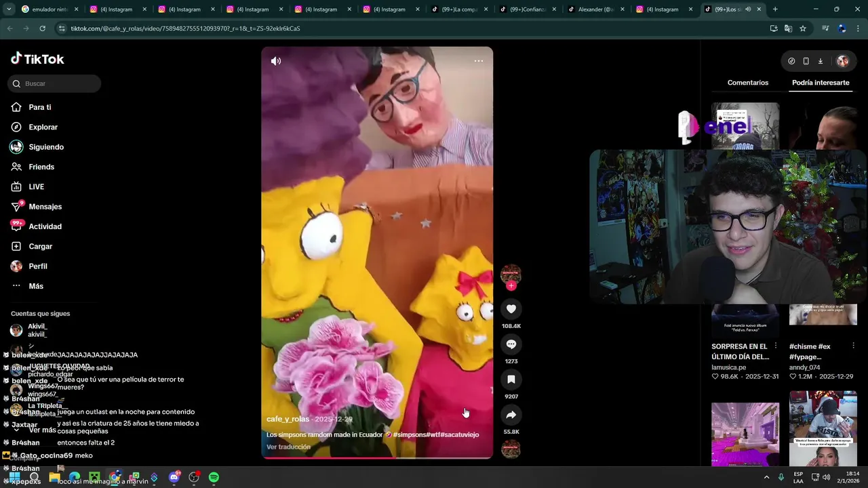Open the enel overlay recommended thumbnail
Image resolution: width=868 pixels, height=488 pixels.
coord(745,126)
